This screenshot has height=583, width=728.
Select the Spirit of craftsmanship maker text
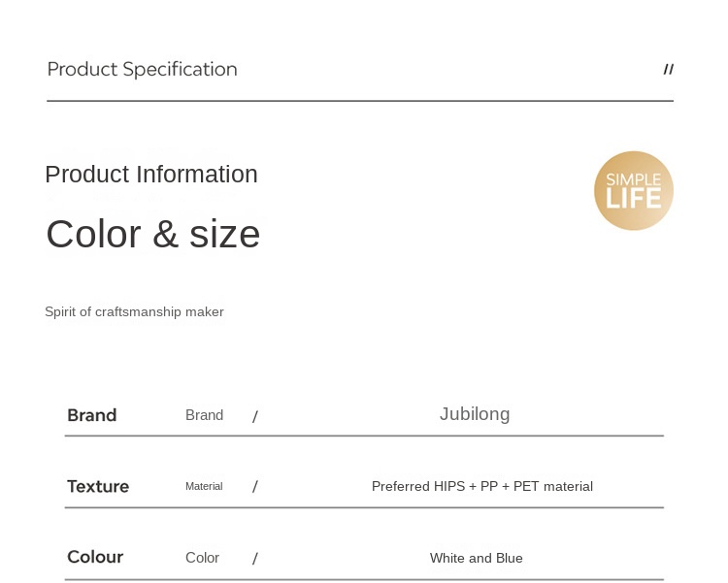pos(134,311)
